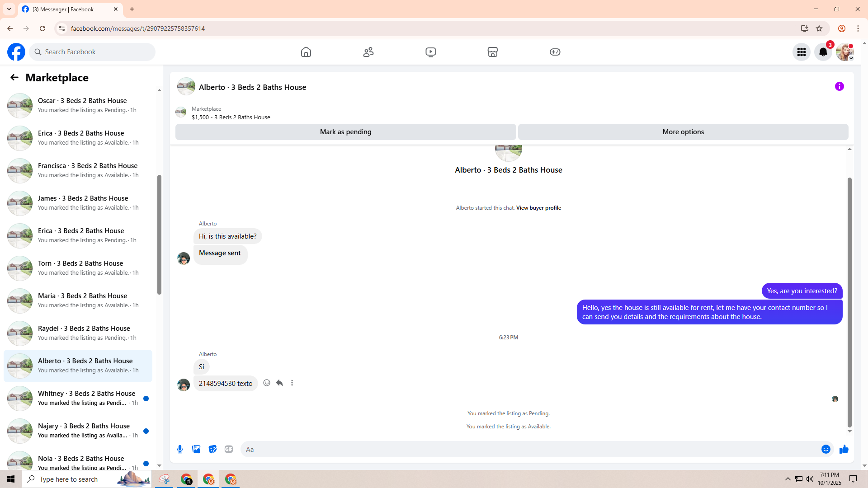Open the network icon in system tray
The height and width of the screenshot is (488, 868).
tap(799, 479)
